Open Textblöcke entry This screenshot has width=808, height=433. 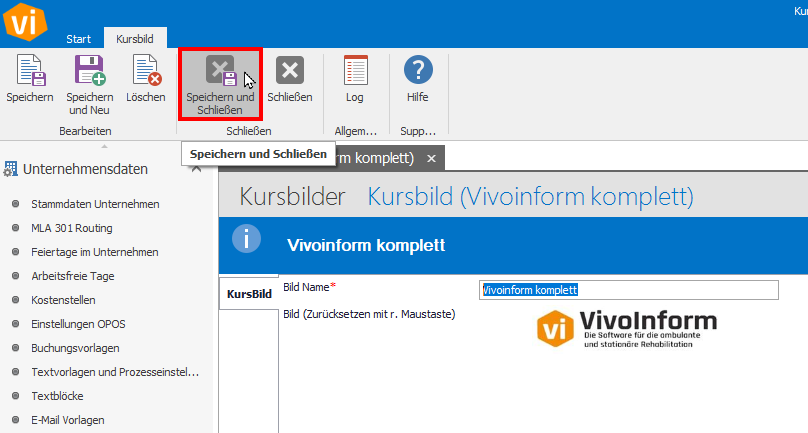point(57,396)
